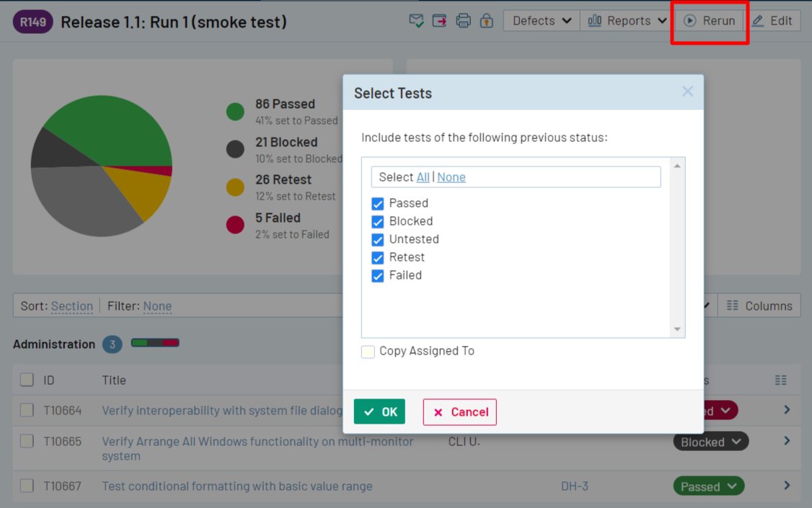Click the export run icon
The width and height of the screenshot is (812, 508).
pos(439,21)
